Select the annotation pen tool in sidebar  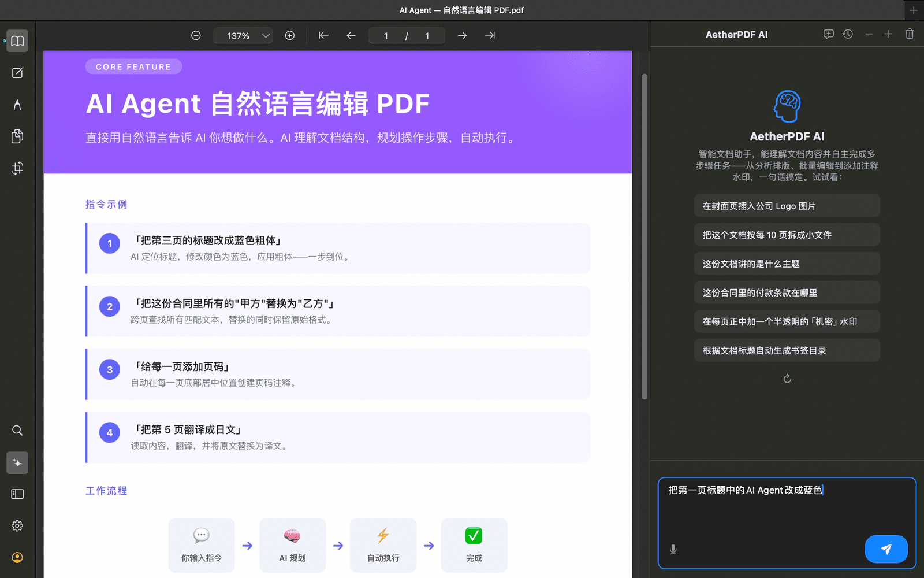coord(17,105)
